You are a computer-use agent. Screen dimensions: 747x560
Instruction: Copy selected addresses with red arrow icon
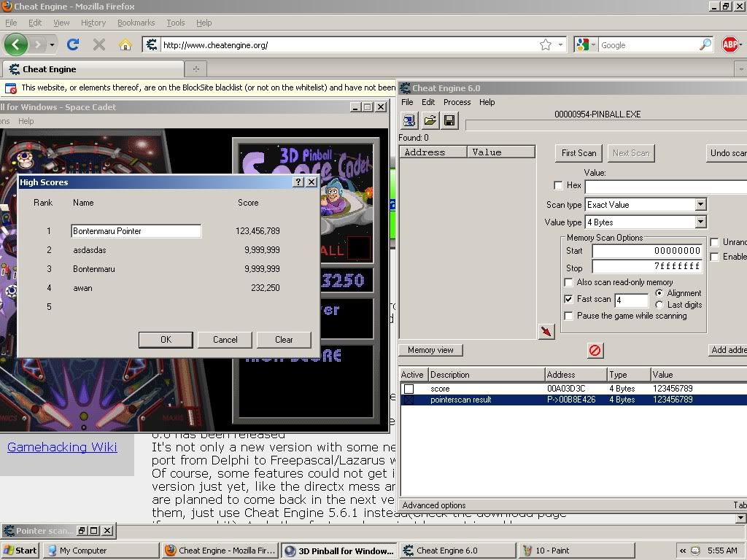pos(546,331)
